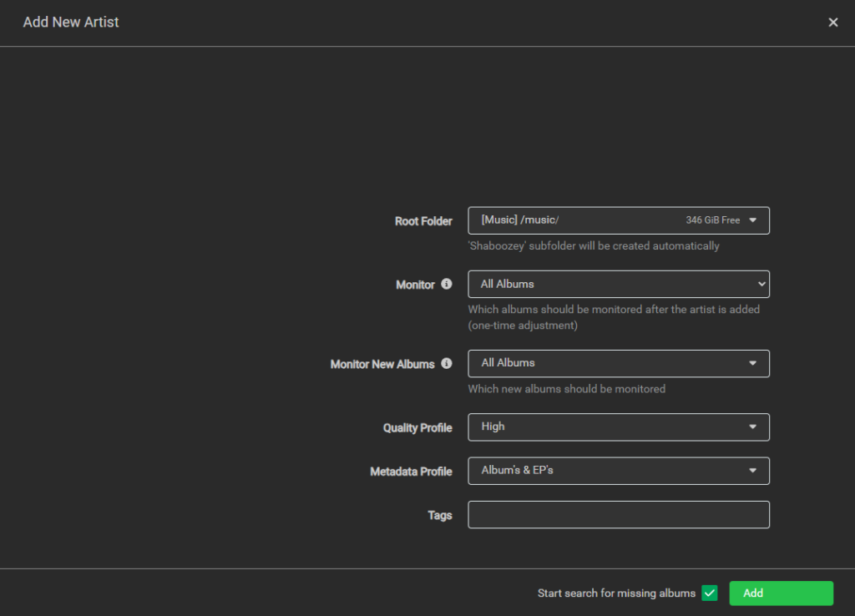
Task: Click the Monitor info icon
Action: click(x=447, y=284)
